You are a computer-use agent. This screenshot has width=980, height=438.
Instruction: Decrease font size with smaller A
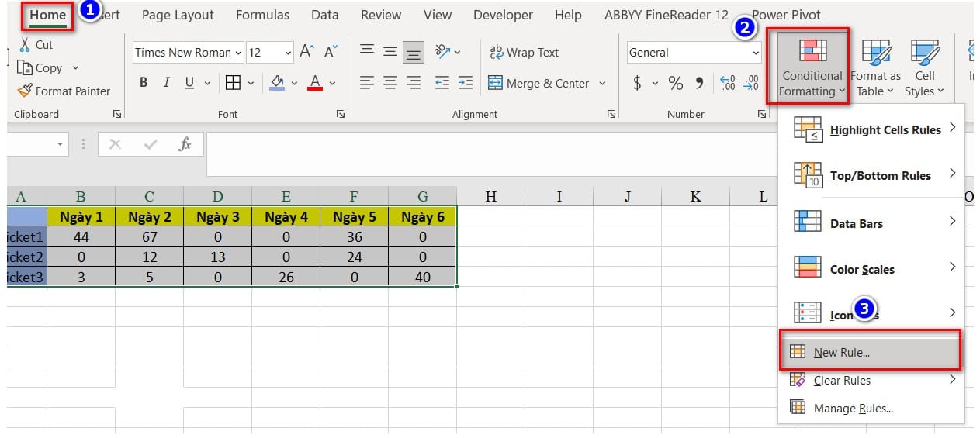pyautogui.click(x=331, y=52)
